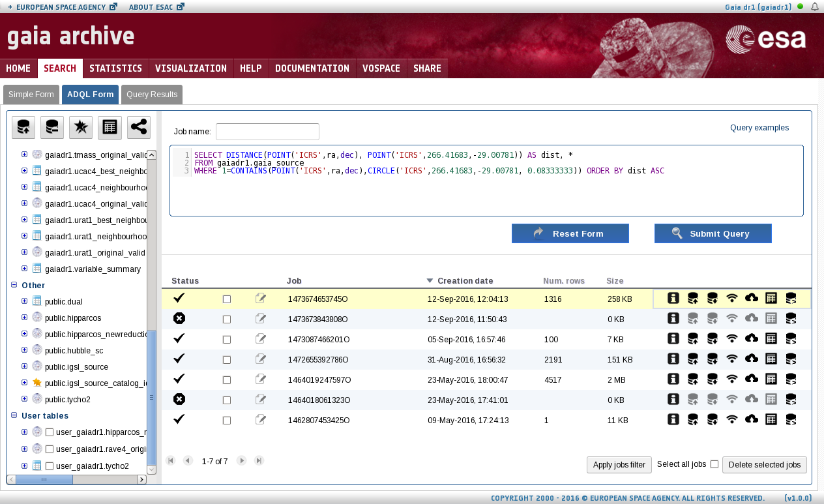Open the European Space Agency link
824x504 pixels.
click(x=62, y=7)
